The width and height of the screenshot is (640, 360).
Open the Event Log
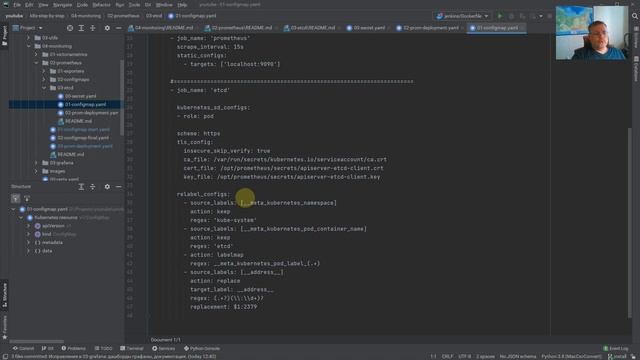click(x=616, y=349)
